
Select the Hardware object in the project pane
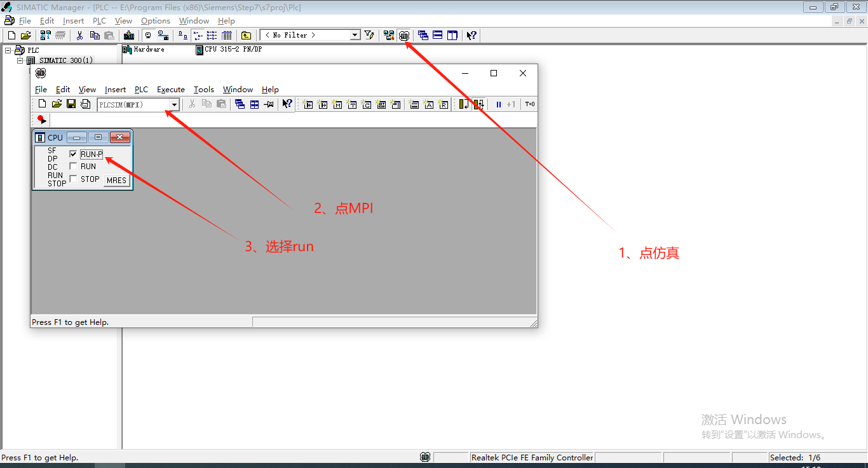144,50
